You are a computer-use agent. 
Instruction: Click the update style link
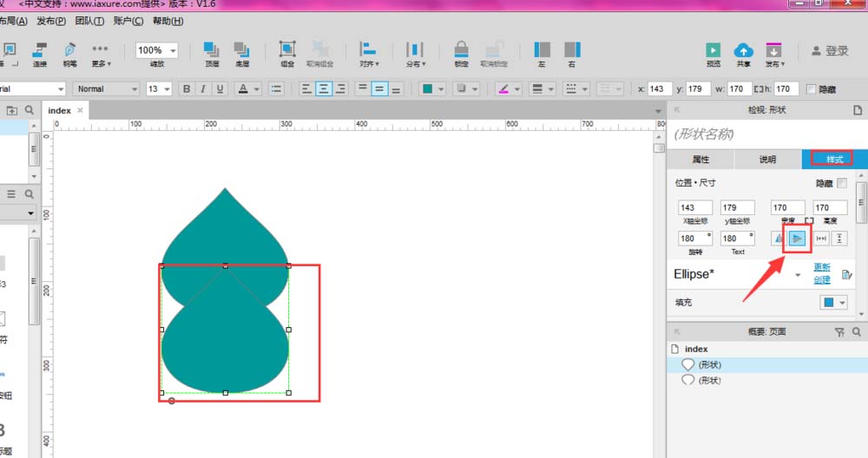822,267
